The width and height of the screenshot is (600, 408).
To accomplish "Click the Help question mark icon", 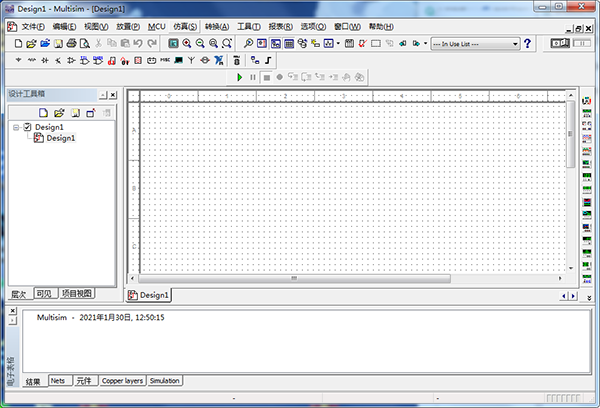I will [x=528, y=44].
